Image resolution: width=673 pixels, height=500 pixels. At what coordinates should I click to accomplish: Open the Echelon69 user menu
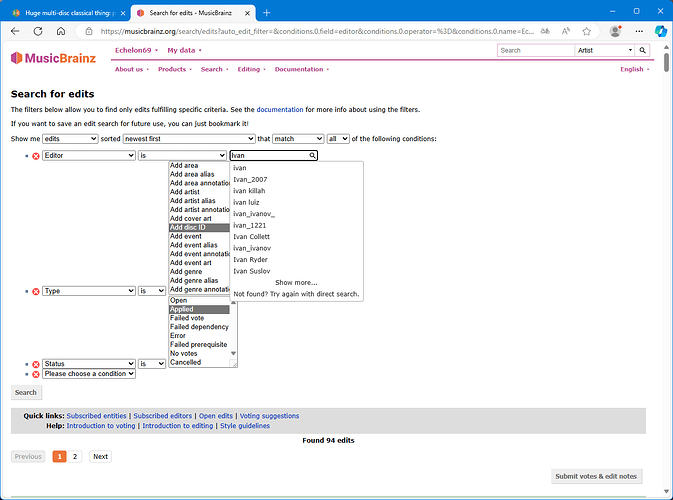pyautogui.click(x=136, y=50)
